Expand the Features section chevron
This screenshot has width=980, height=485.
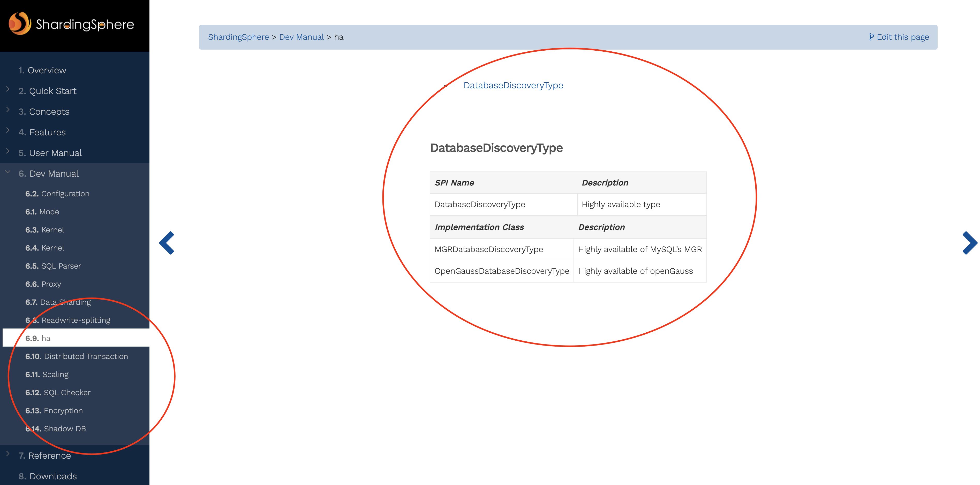pos(8,130)
